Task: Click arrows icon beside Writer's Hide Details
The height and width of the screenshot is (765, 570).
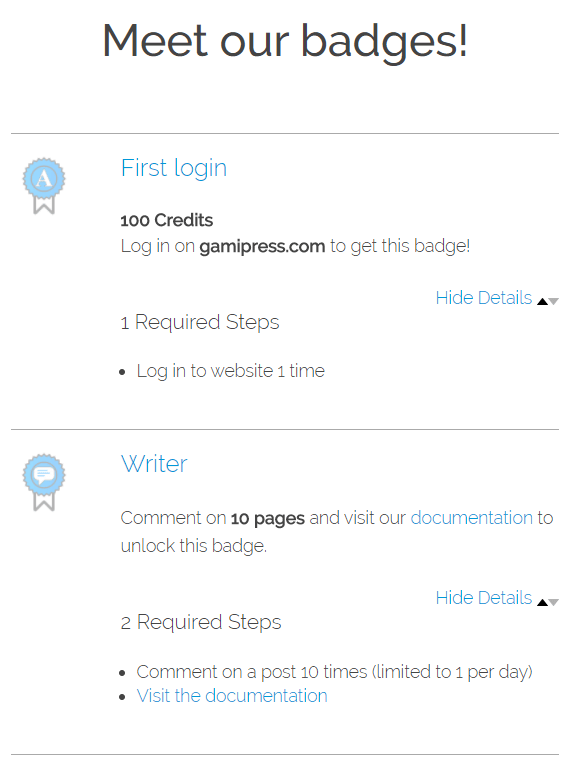Action: [x=548, y=602]
